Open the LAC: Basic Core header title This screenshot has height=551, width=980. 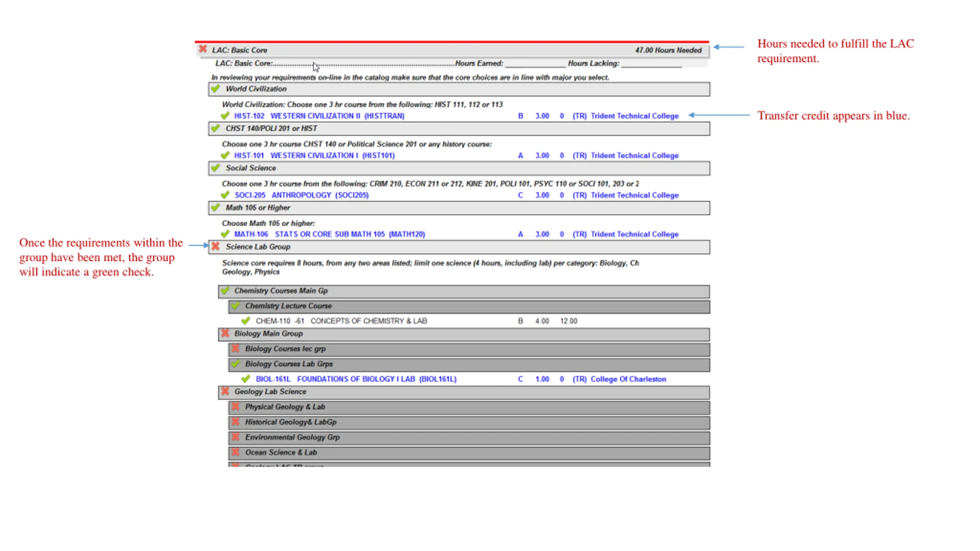[240, 50]
